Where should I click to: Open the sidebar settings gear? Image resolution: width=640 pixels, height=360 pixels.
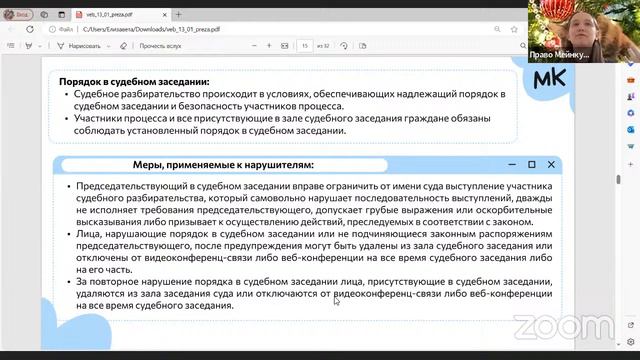coord(631,342)
